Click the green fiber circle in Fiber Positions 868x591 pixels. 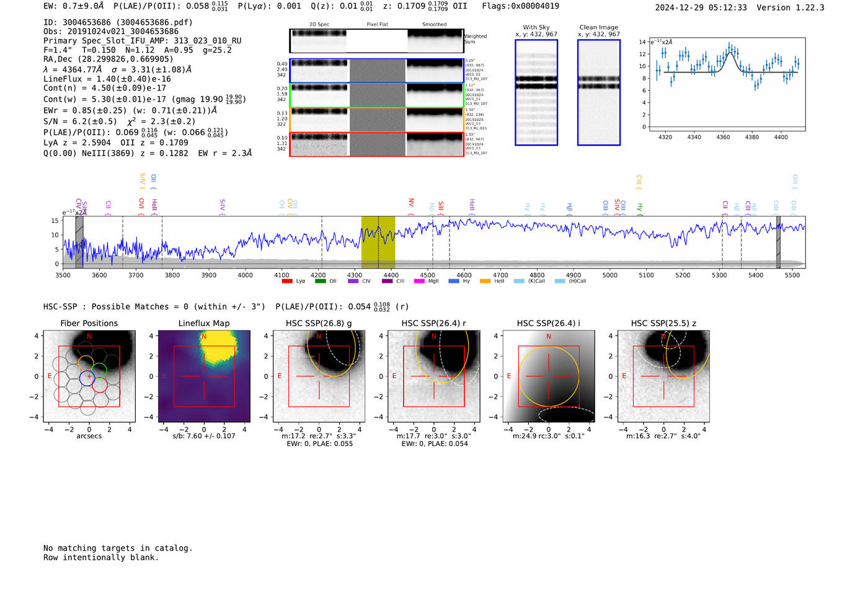tap(99, 371)
